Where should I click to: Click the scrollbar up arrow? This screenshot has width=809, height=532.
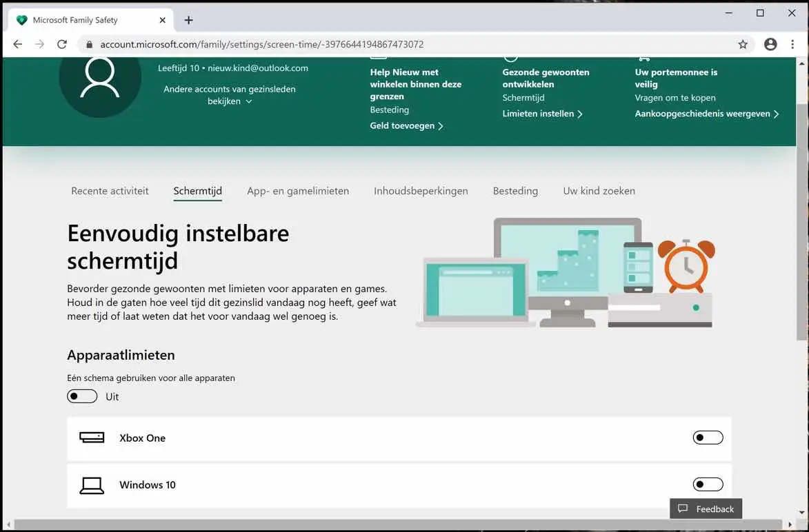801,64
